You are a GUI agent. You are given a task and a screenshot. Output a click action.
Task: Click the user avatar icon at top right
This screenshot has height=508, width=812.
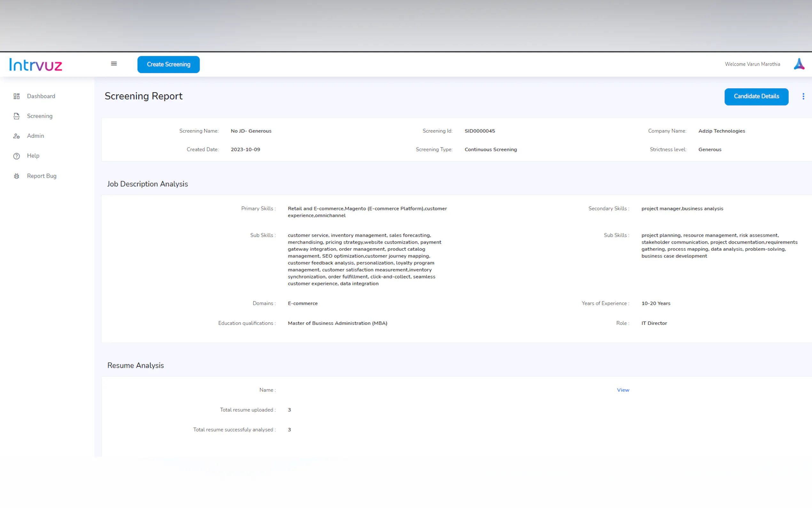pos(799,64)
